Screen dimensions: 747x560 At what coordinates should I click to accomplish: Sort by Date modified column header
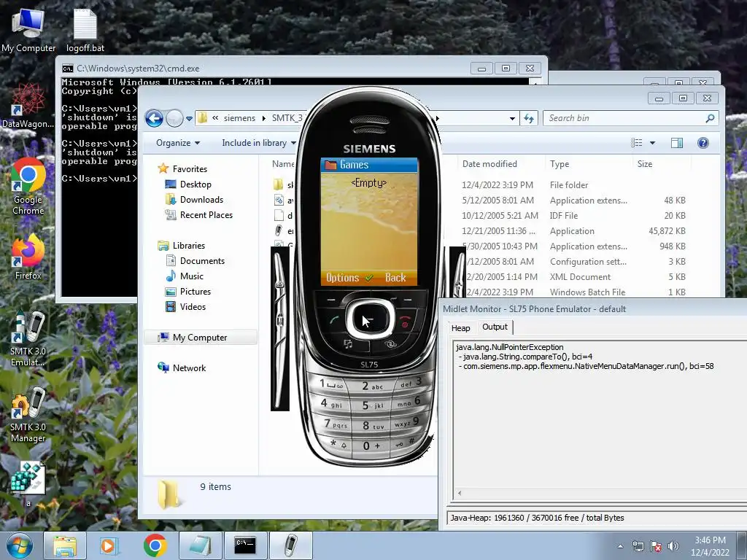[x=500, y=164]
